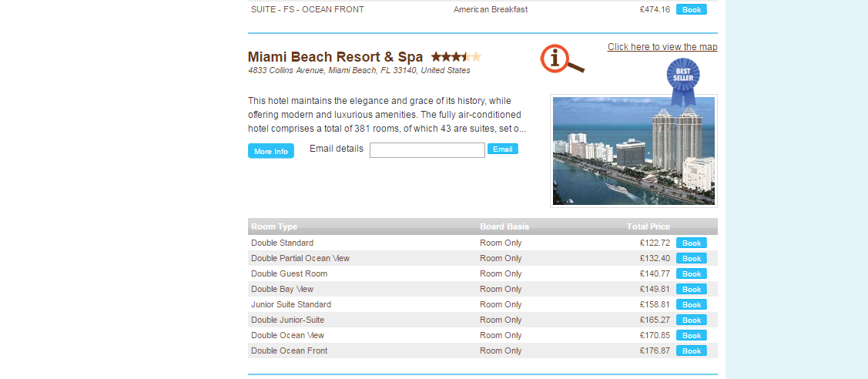
Task: Click the £165.27 price
Action: coord(655,320)
